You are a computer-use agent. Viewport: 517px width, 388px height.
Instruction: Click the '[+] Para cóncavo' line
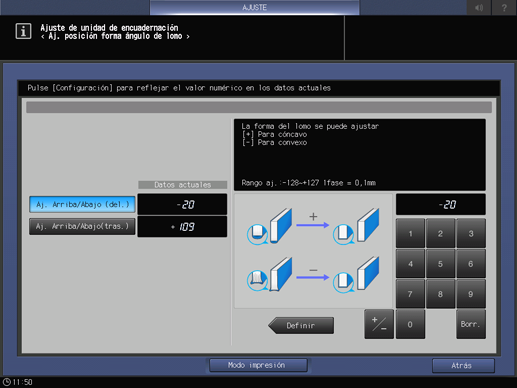point(274,134)
